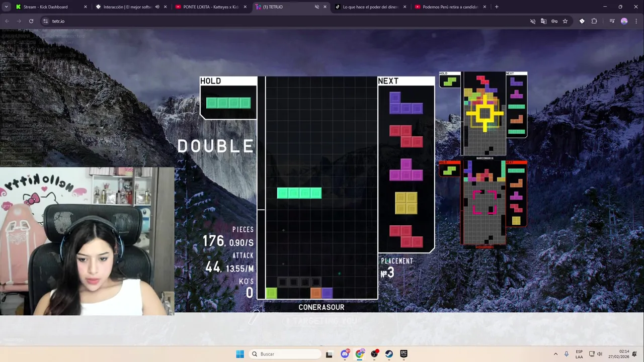The height and width of the screenshot is (362, 644).
Task: Open the Chrome three-dot menu
Action: [x=636, y=21]
